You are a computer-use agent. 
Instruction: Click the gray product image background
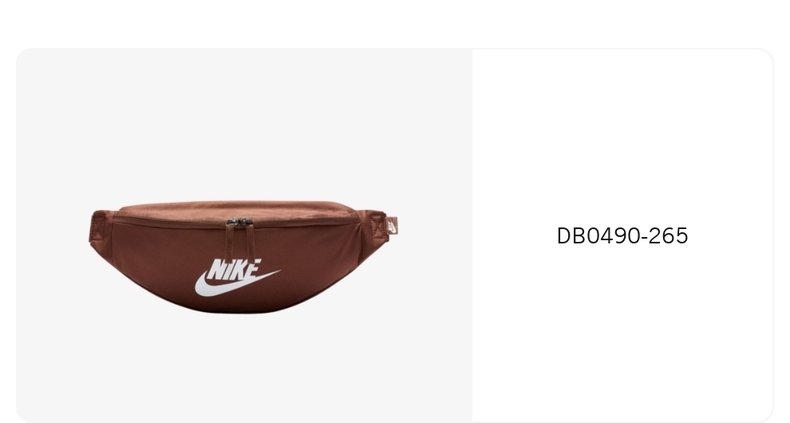(x=244, y=126)
